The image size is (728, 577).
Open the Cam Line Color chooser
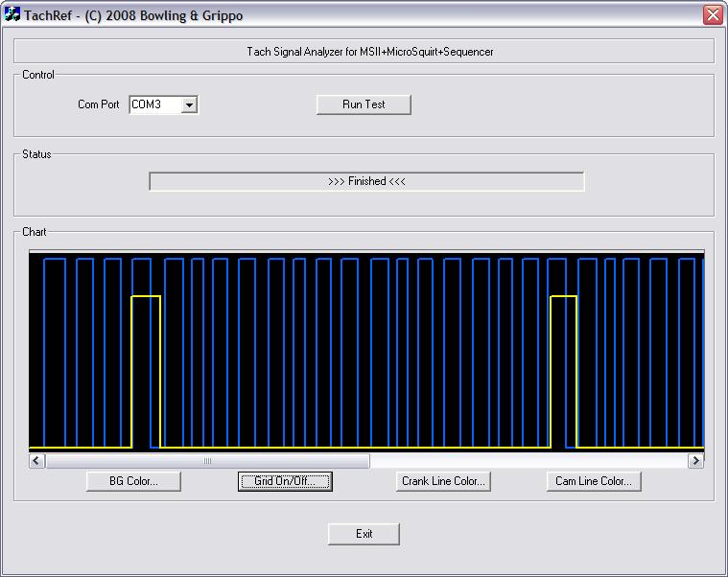594,481
